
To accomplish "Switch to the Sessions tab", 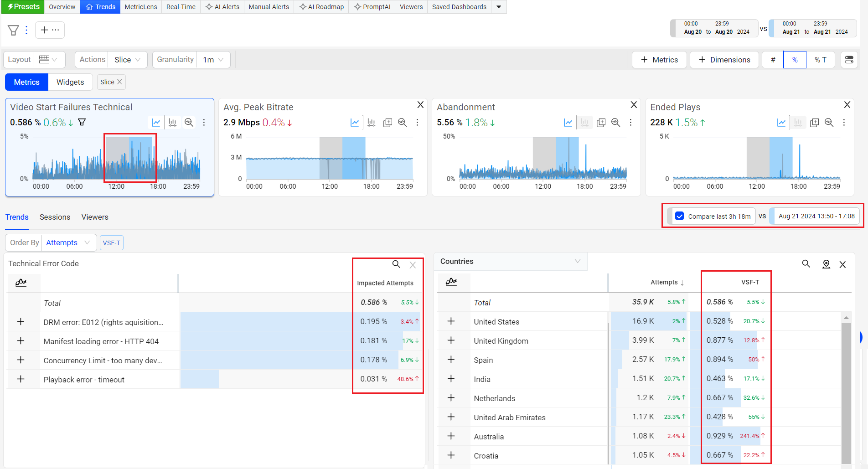I will click(55, 217).
